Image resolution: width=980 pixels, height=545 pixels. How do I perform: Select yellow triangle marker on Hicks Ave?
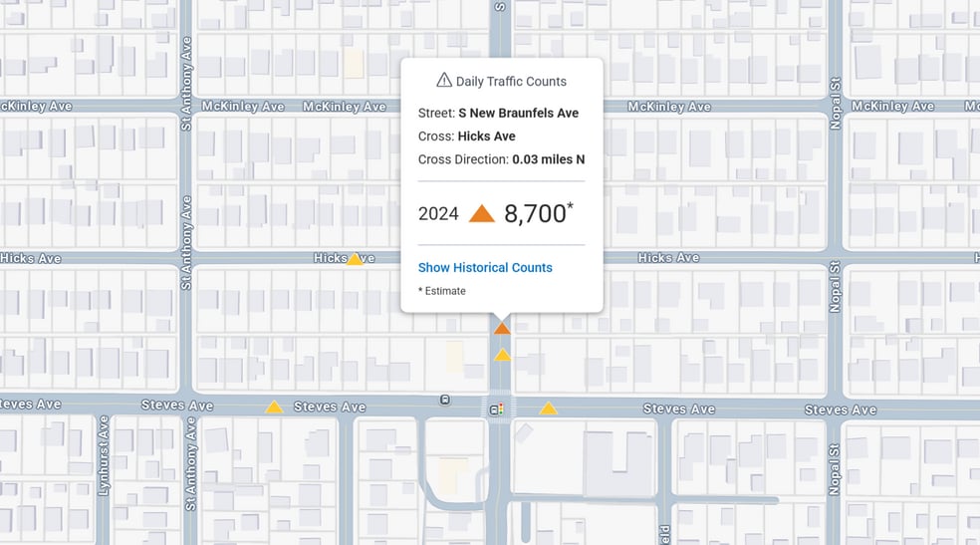click(355, 259)
